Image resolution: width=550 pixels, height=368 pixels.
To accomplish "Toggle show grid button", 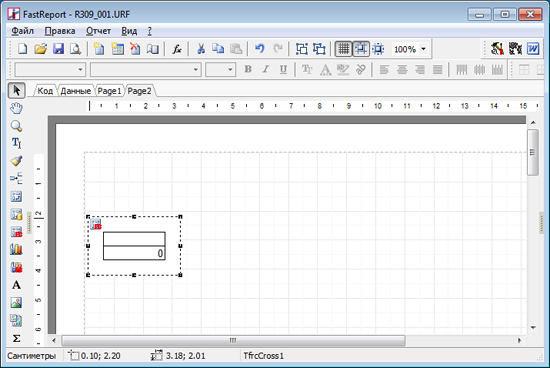I will point(343,49).
